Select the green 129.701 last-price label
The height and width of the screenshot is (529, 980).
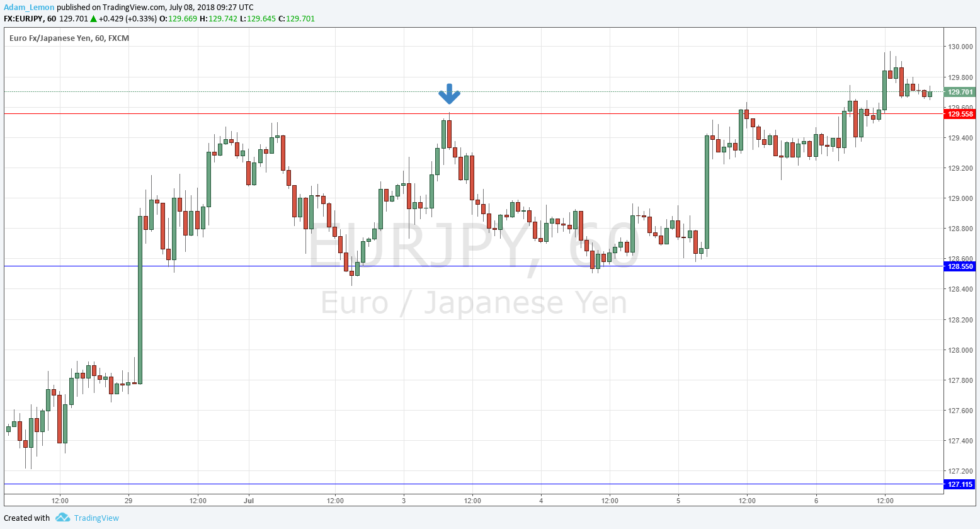(960, 91)
